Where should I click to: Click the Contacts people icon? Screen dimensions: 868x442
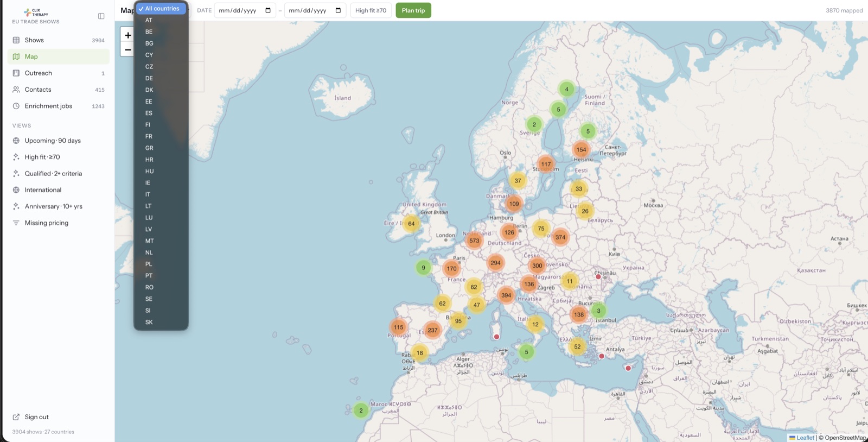[16, 90]
